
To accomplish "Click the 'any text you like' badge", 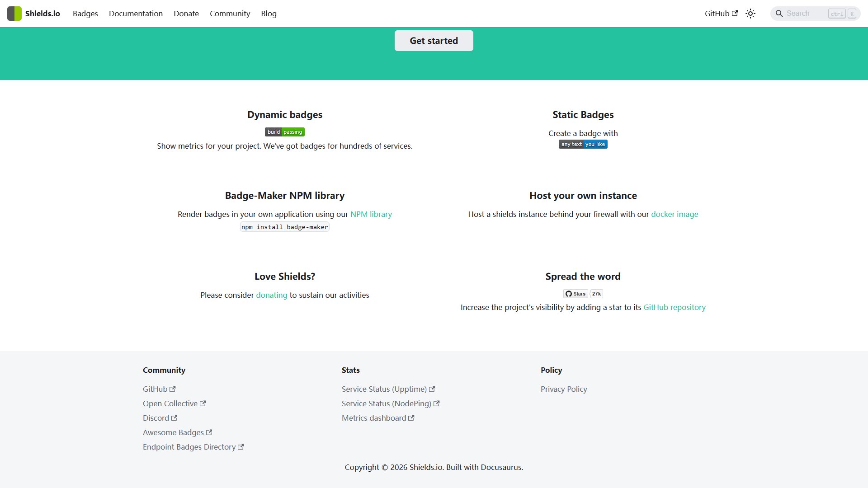I will point(583,144).
